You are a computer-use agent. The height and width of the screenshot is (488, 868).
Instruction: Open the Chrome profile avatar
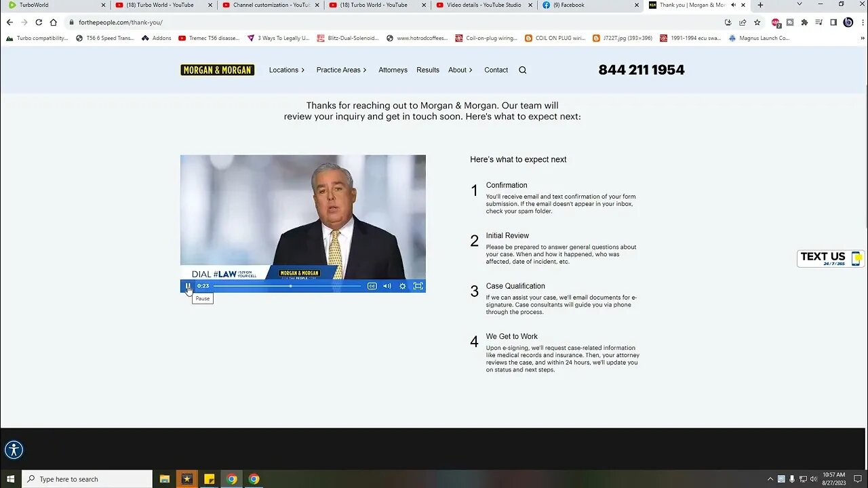(848, 22)
